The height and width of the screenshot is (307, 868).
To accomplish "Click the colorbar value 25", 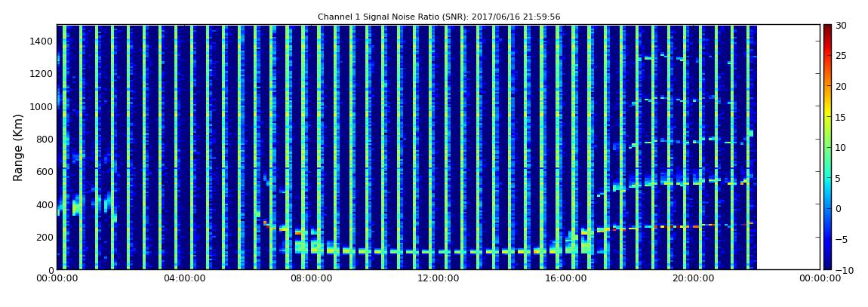I will (842, 56).
